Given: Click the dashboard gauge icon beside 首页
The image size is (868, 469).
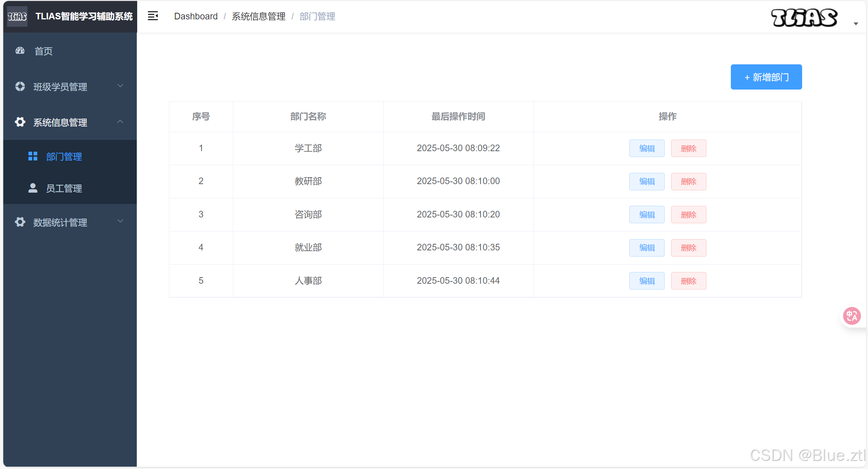Looking at the screenshot, I should point(20,51).
